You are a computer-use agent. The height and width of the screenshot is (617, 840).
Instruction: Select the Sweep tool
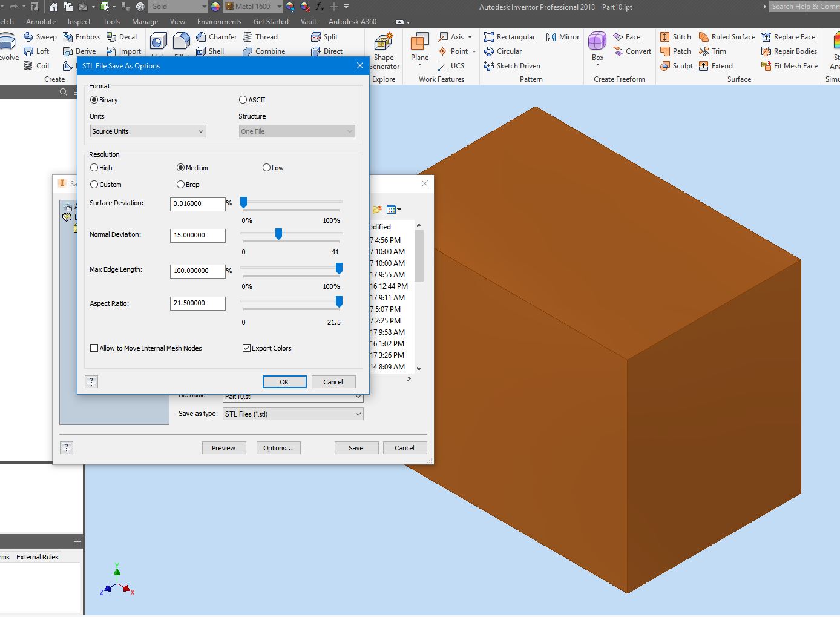coord(40,37)
